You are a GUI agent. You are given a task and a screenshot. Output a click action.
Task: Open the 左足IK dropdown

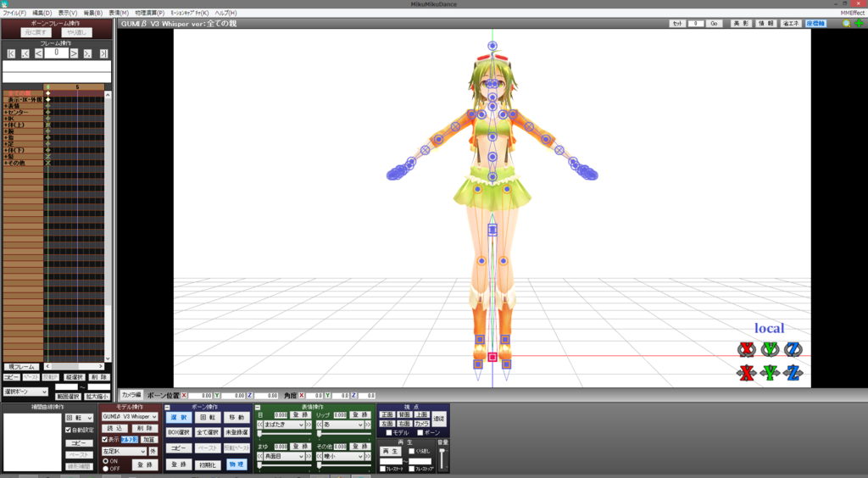124,452
